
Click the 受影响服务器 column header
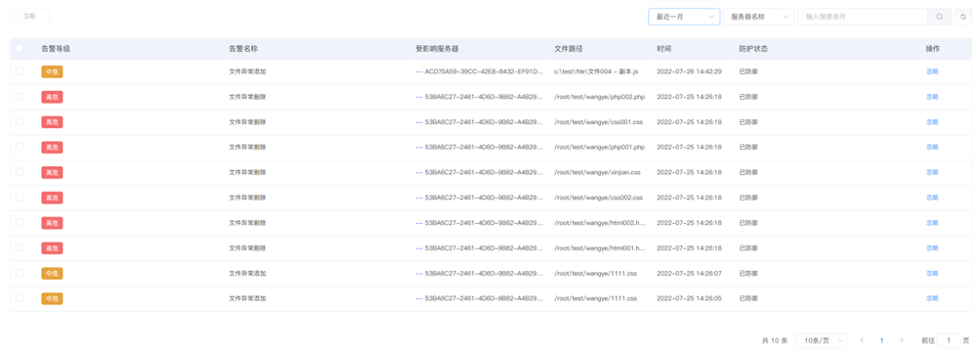pyautogui.click(x=437, y=48)
